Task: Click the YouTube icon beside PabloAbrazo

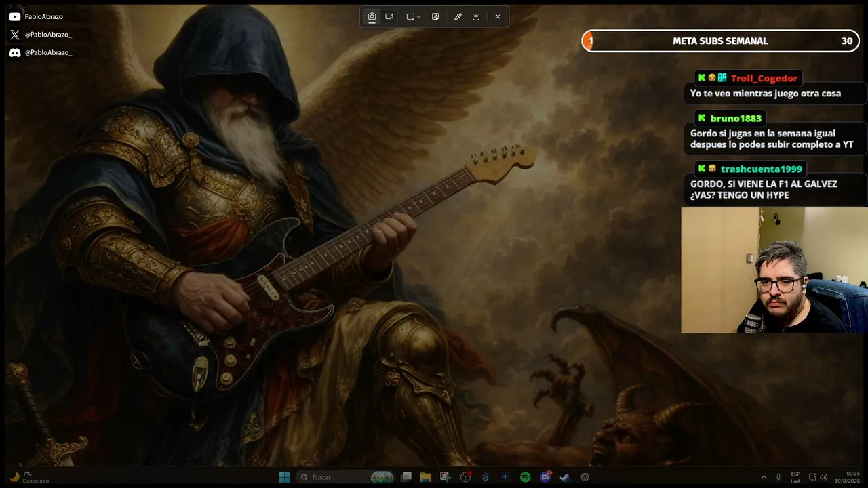Action: (x=14, y=16)
